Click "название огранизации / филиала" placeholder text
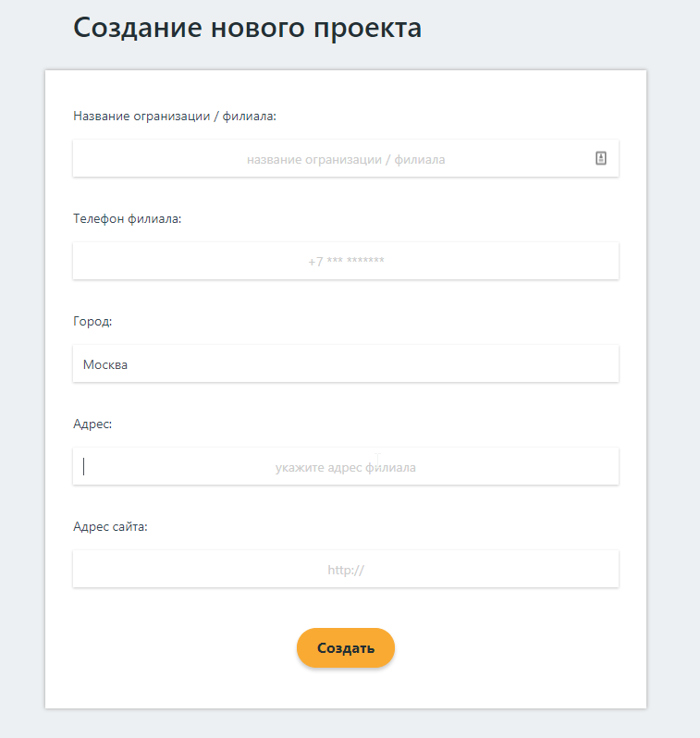Viewport: 700px width, 738px height. click(346, 160)
